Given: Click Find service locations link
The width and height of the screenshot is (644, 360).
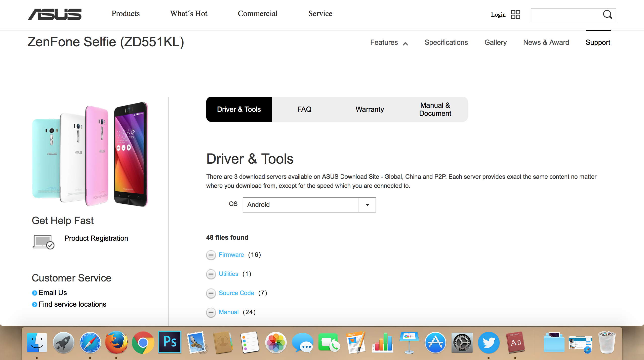Looking at the screenshot, I should (72, 304).
